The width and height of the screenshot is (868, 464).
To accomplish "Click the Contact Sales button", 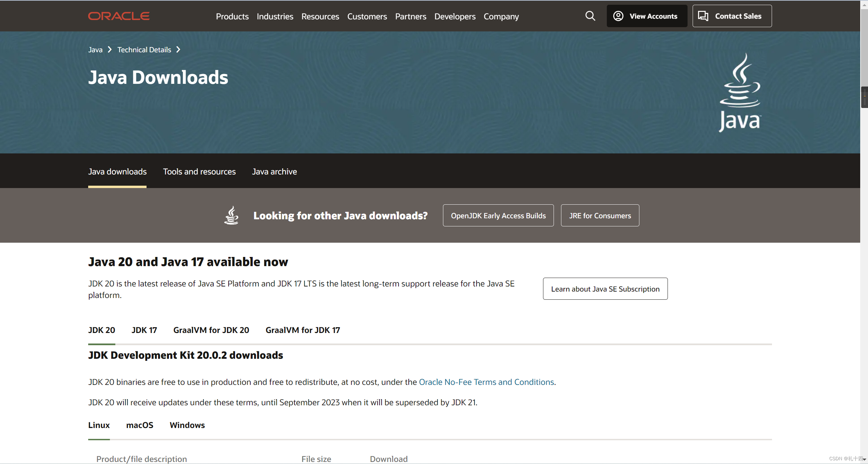I will coord(732,16).
